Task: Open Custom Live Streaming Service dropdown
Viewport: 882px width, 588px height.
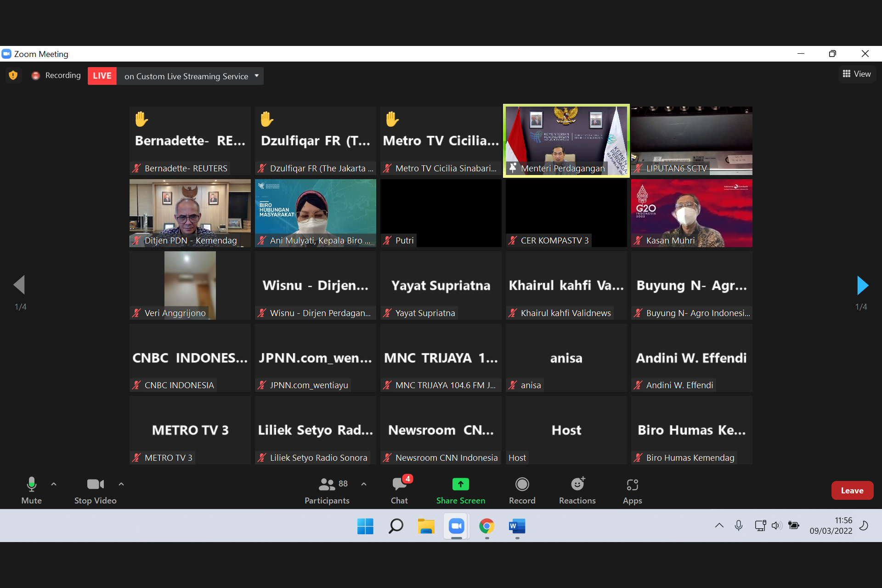Action: (256, 76)
